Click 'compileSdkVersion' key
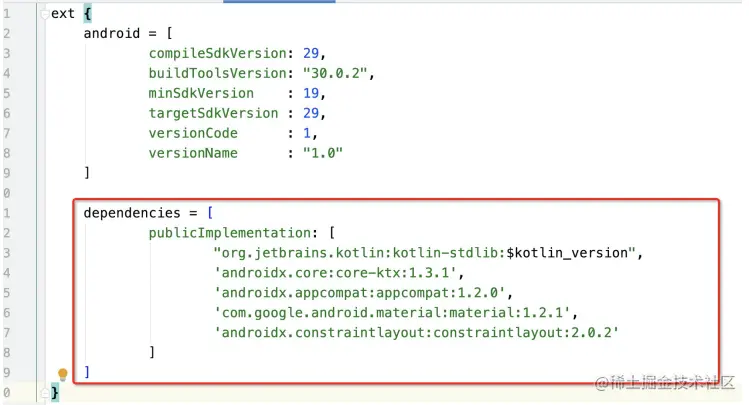 [217, 53]
